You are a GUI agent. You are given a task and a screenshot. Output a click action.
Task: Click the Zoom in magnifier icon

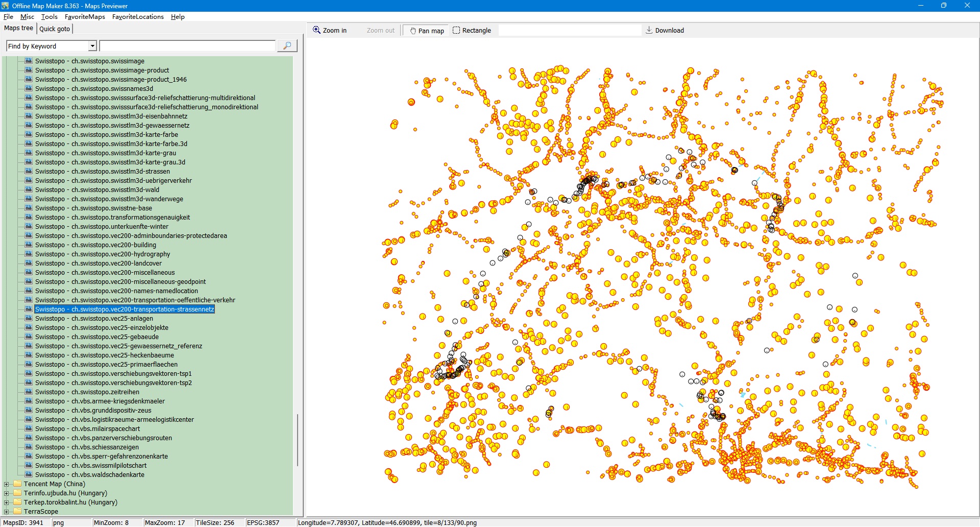pyautogui.click(x=316, y=30)
